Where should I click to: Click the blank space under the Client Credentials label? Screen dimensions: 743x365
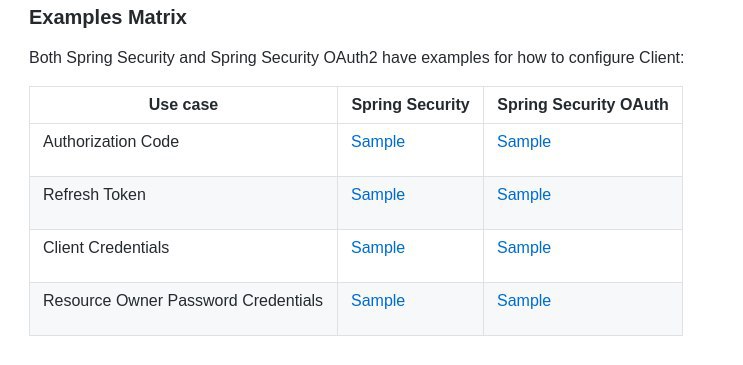coord(183,270)
